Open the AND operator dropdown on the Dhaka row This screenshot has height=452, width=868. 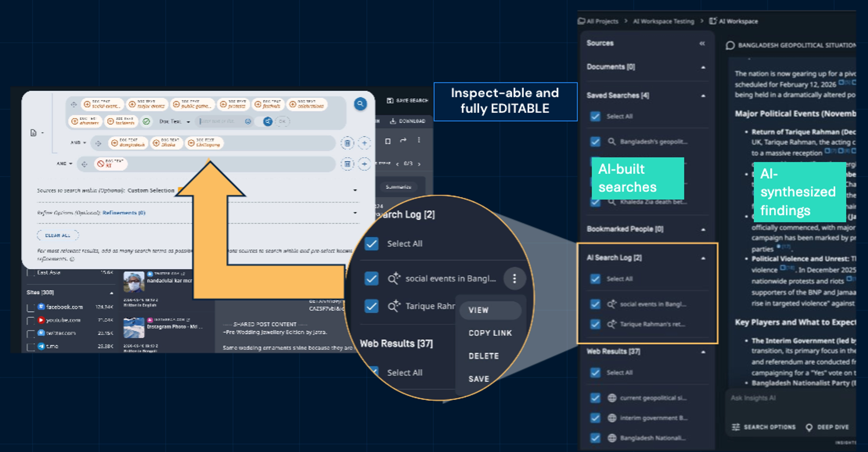(x=78, y=143)
